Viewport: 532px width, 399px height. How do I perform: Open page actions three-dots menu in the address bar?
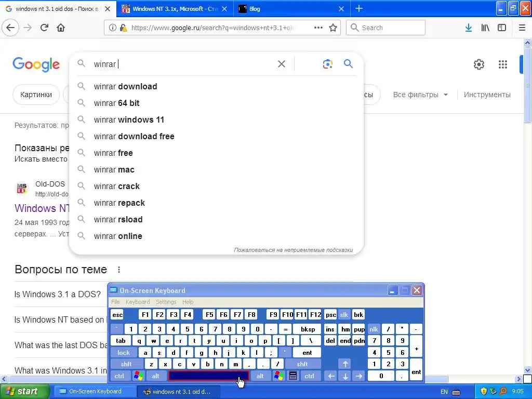[318, 28]
